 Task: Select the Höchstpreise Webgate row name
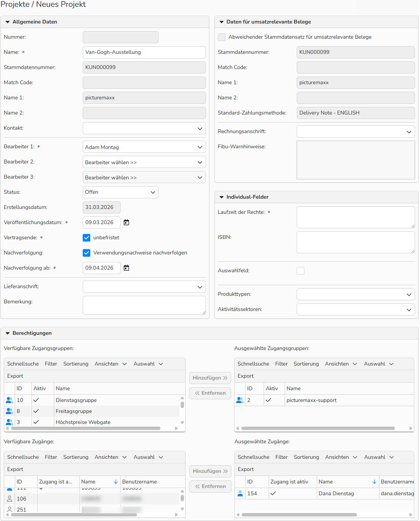(x=83, y=422)
